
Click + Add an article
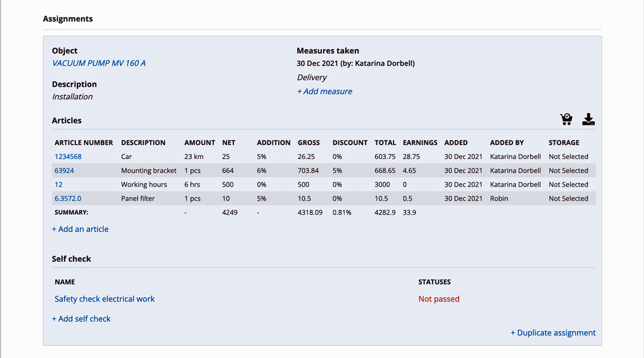80,229
